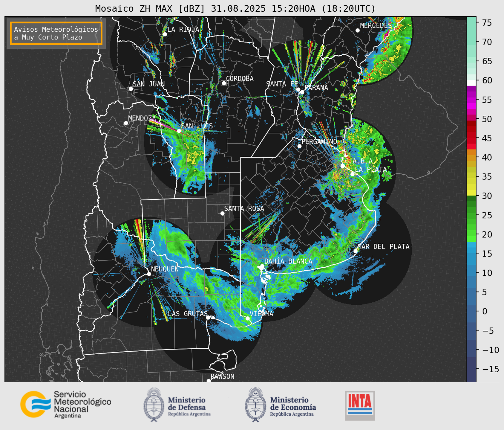The height and width of the screenshot is (430, 504).
Task: Click the MAR DEL PLATA label text
Action: pos(383,247)
